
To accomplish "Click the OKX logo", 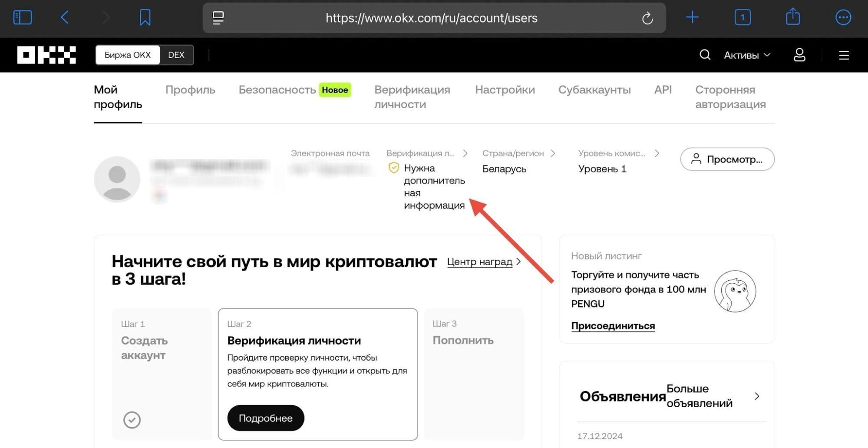I will pyautogui.click(x=46, y=55).
